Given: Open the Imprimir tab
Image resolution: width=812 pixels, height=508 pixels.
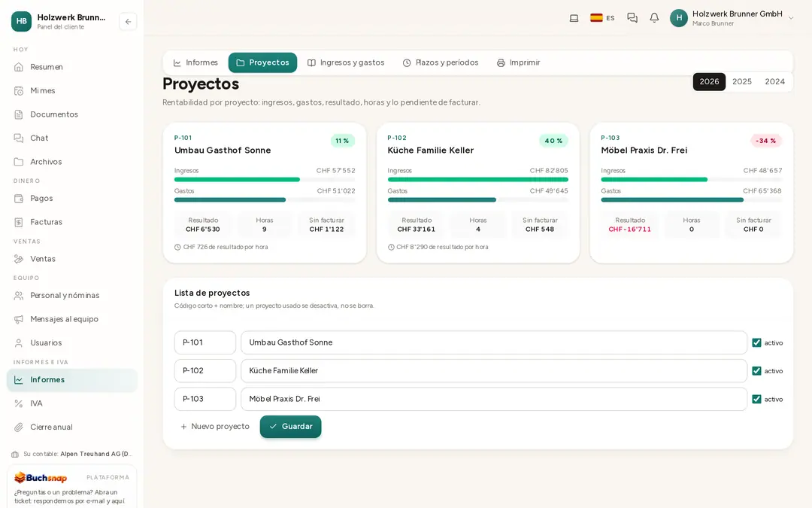Looking at the screenshot, I should 518,62.
